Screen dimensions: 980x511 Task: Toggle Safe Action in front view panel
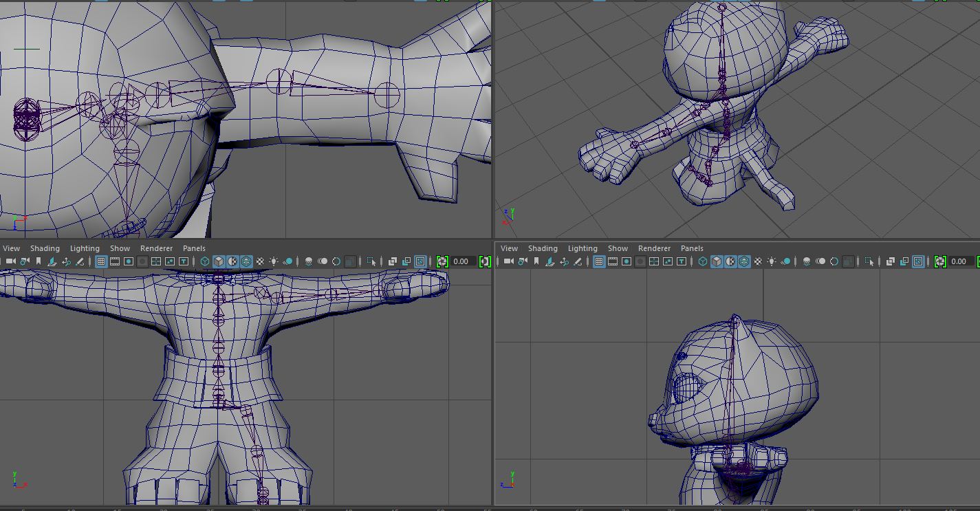(x=170, y=261)
